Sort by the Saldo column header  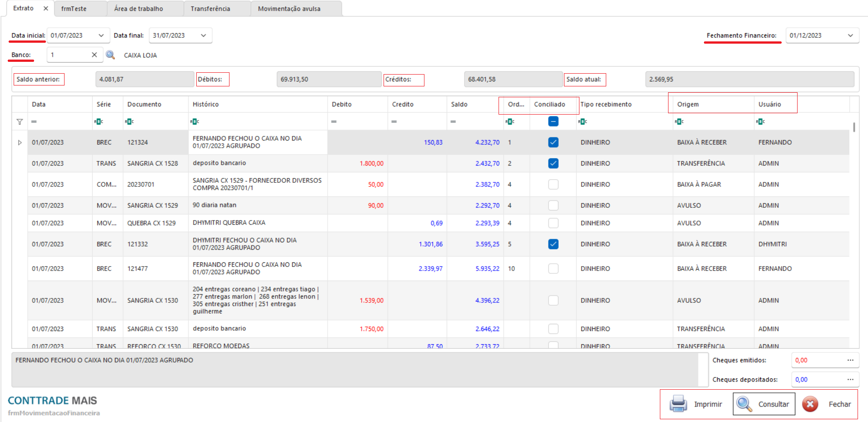[x=459, y=104]
